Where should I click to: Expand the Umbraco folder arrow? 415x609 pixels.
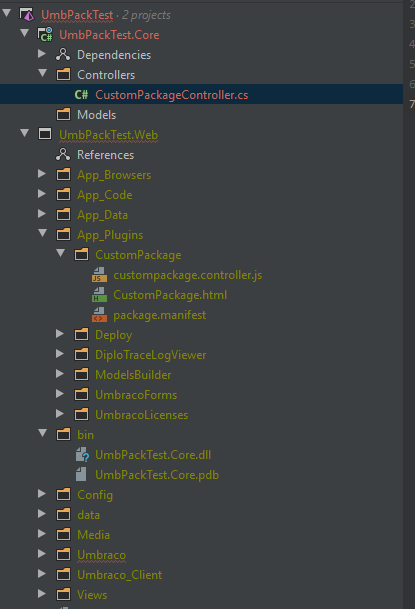42,553
